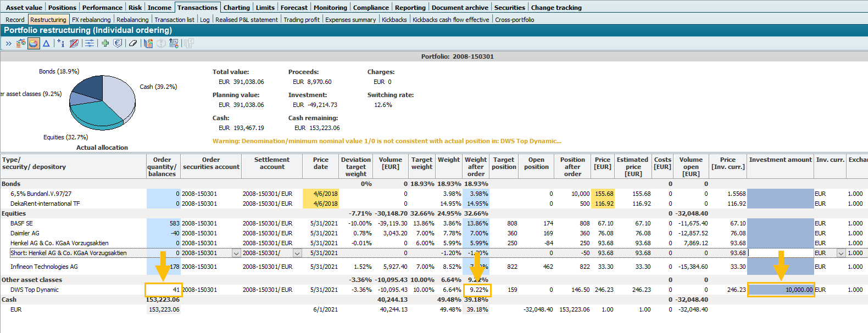868x333 pixels.
Task: Open the sliders settings icon
Action: [x=90, y=43]
